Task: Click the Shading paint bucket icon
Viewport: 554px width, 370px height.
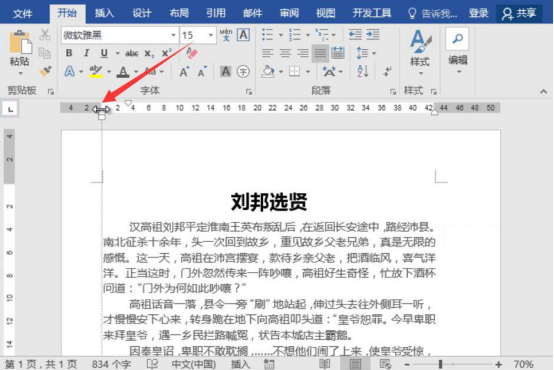Action: point(268,72)
